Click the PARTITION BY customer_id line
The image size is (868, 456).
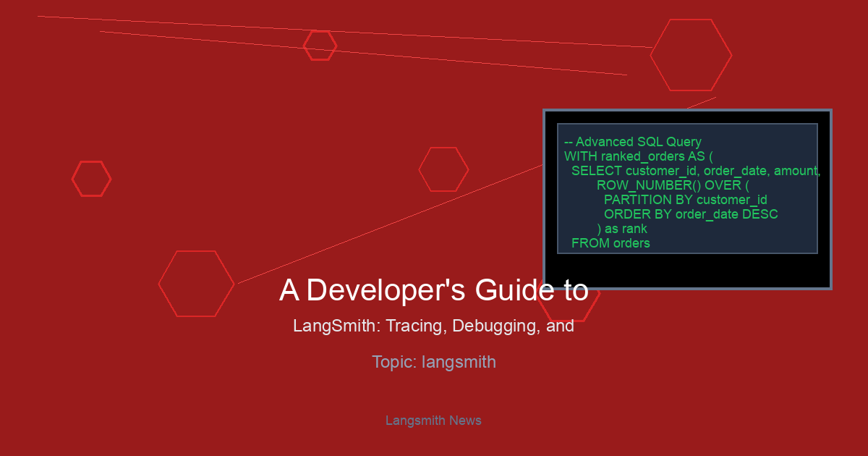[685, 200]
